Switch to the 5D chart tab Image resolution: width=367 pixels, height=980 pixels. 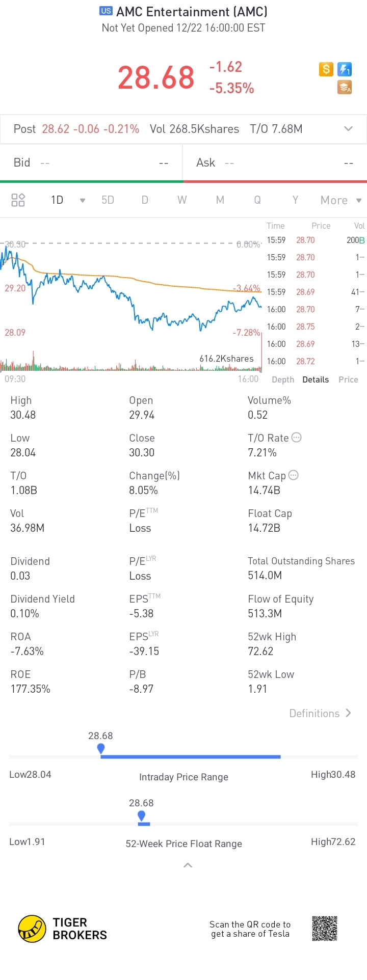coord(108,200)
